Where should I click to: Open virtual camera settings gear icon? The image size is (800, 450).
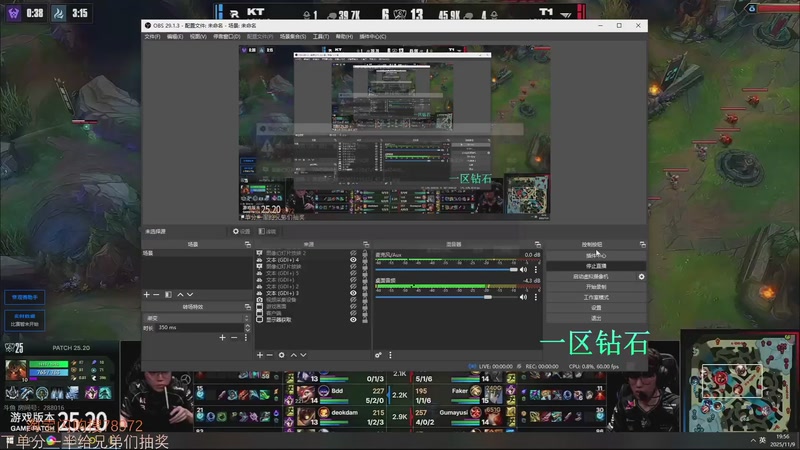pyautogui.click(x=641, y=277)
